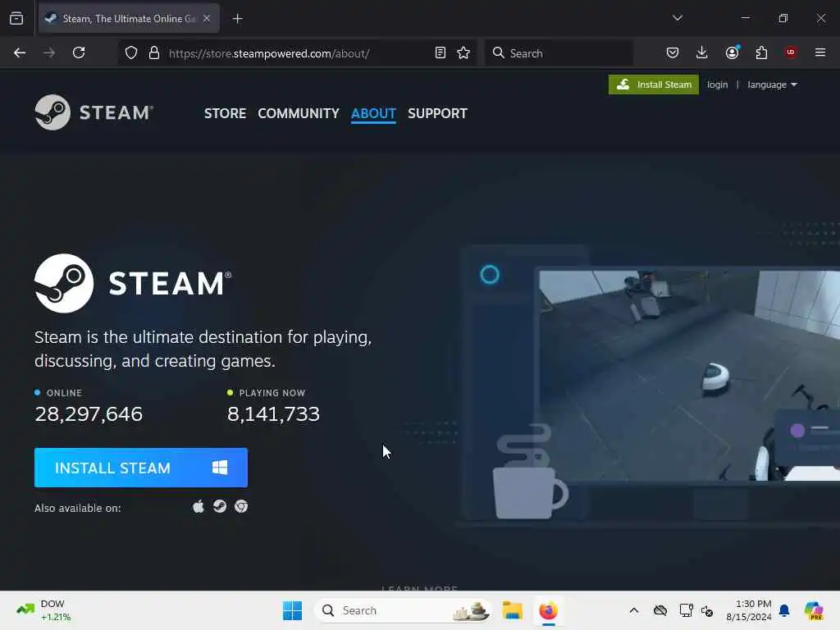The height and width of the screenshot is (630, 840).
Task: Click the Firefox back arrow button
Action: pos(20,53)
